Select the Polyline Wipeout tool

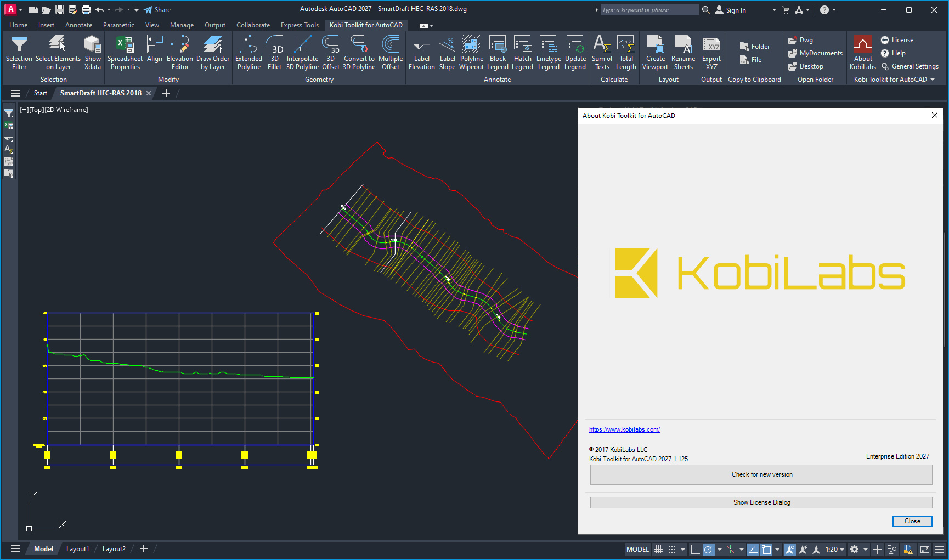click(x=472, y=53)
